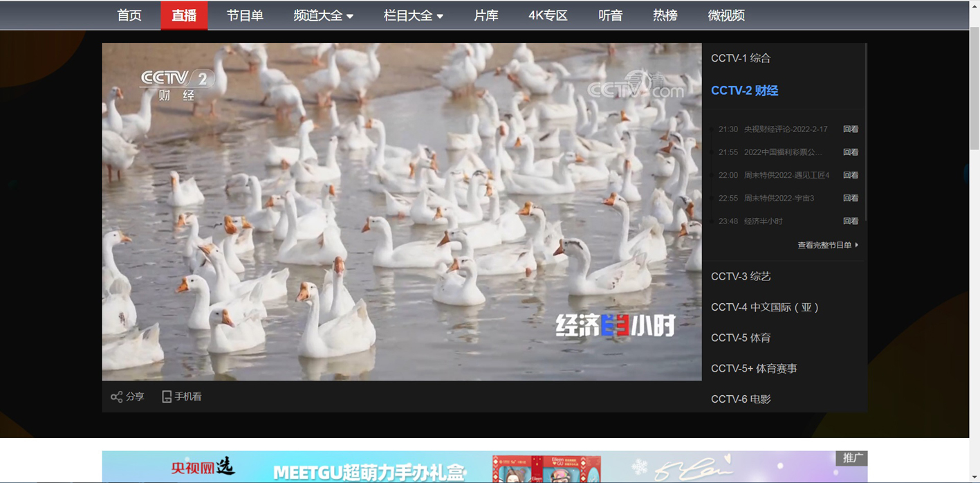The height and width of the screenshot is (483, 980).
Task: Open the 手机看 phone viewing option
Action: (x=182, y=397)
